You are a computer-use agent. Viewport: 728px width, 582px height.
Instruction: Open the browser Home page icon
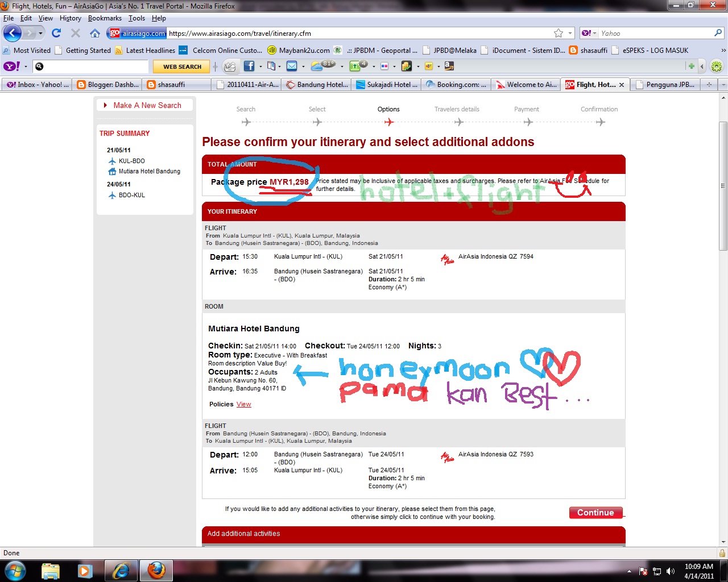click(95, 33)
